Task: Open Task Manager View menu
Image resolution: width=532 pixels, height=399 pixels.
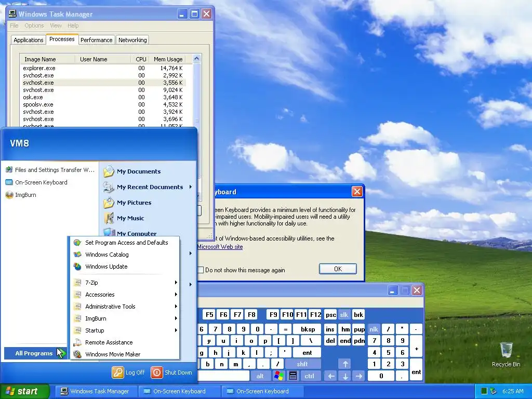Action: 56,25
